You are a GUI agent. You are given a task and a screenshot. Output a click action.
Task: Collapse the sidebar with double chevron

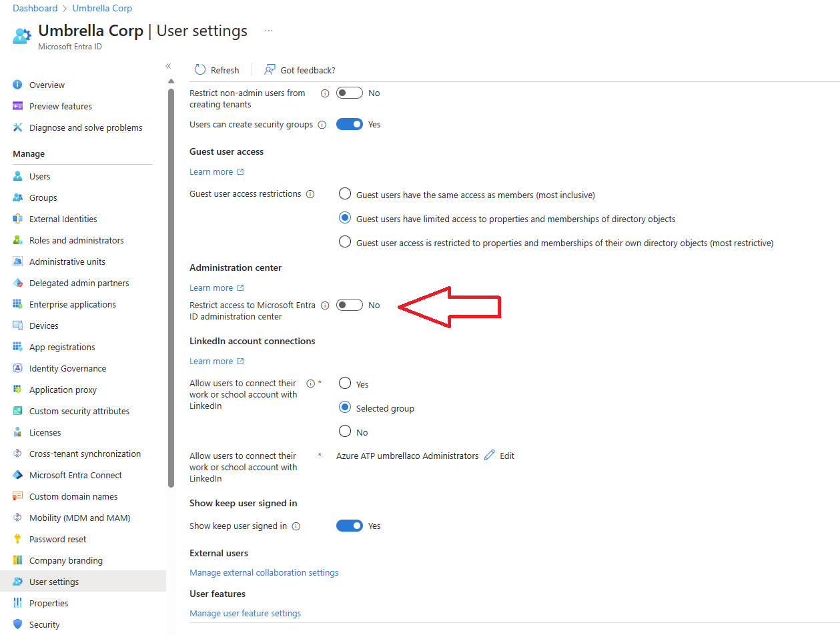click(168, 66)
